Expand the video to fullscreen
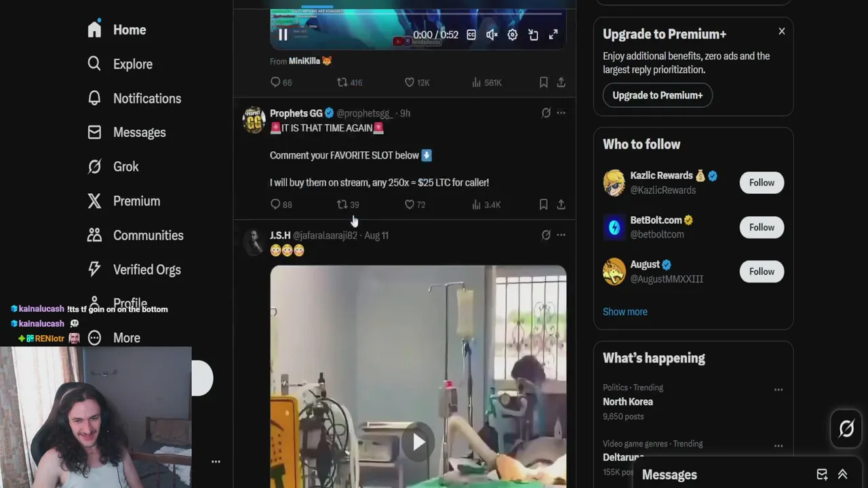 [x=553, y=35]
